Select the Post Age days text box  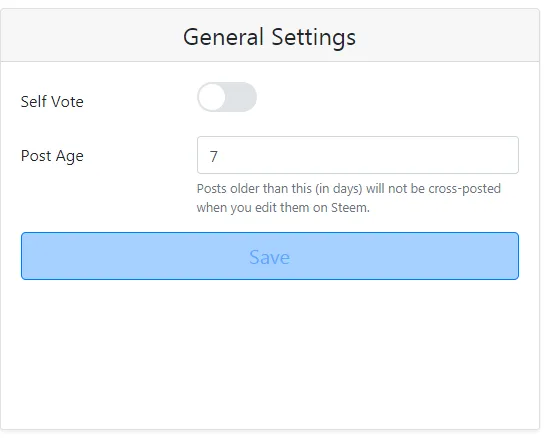point(358,155)
